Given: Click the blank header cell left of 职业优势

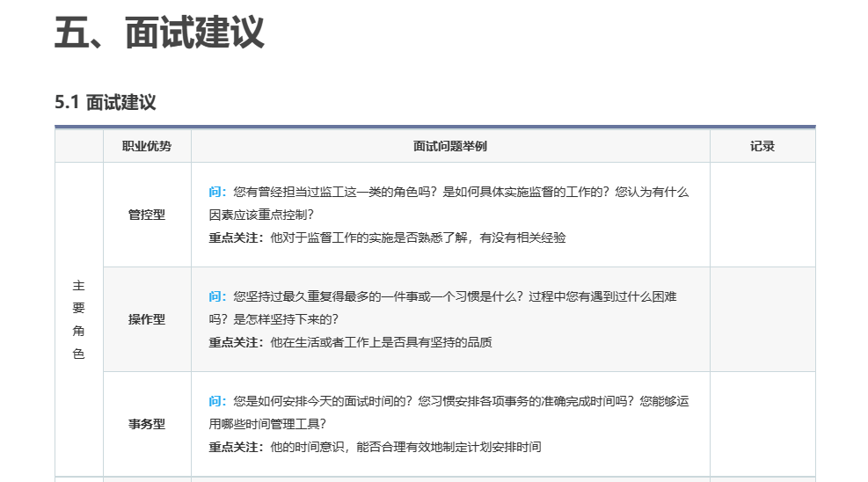Looking at the screenshot, I should pos(79,146).
